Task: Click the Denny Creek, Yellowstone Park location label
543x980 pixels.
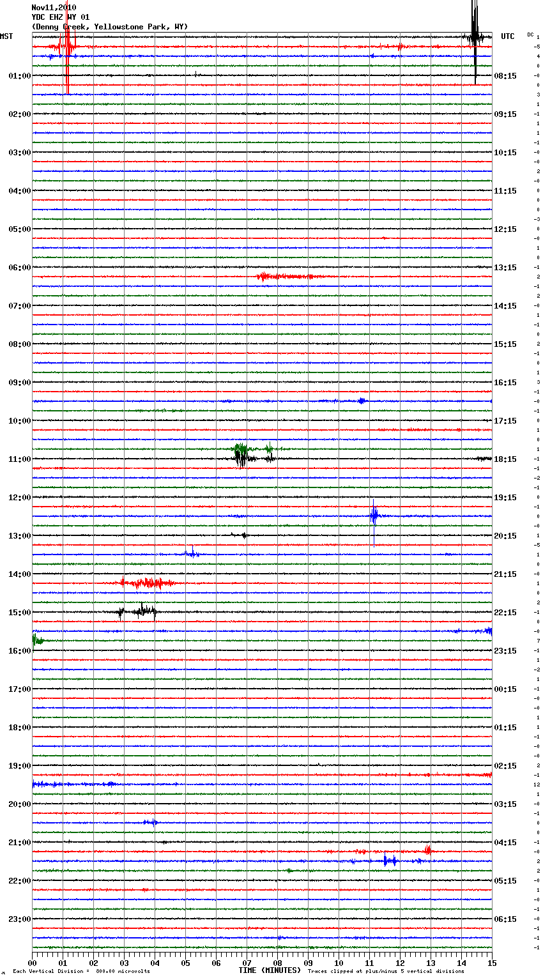Action: pos(109,27)
